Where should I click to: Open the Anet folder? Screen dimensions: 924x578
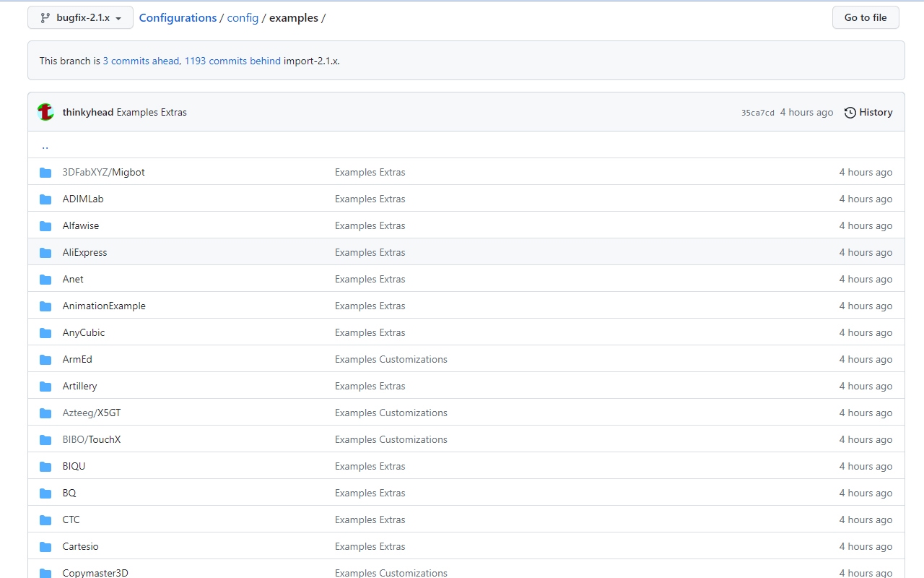(x=73, y=279)
